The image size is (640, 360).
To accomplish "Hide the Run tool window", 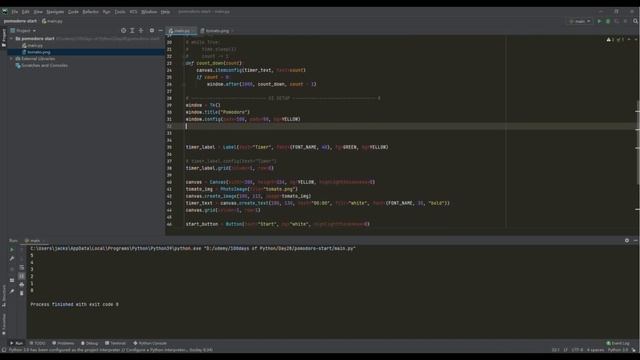I will tap(636, 241).
